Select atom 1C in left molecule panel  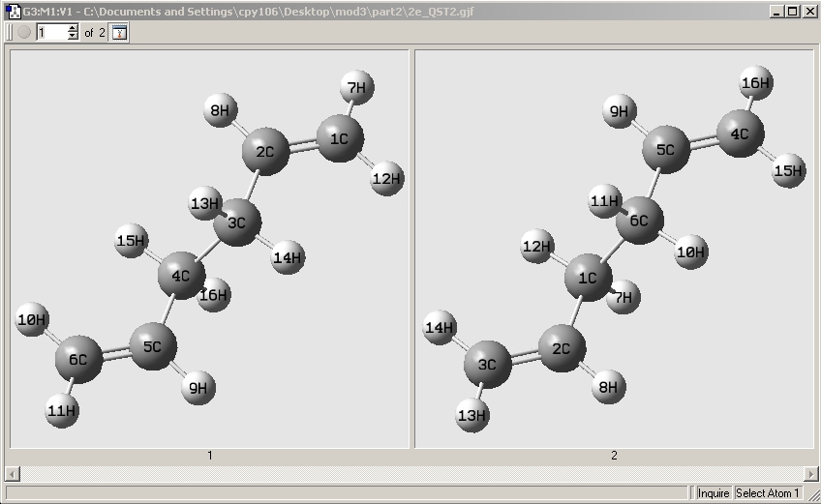click(x=340, y=138)
